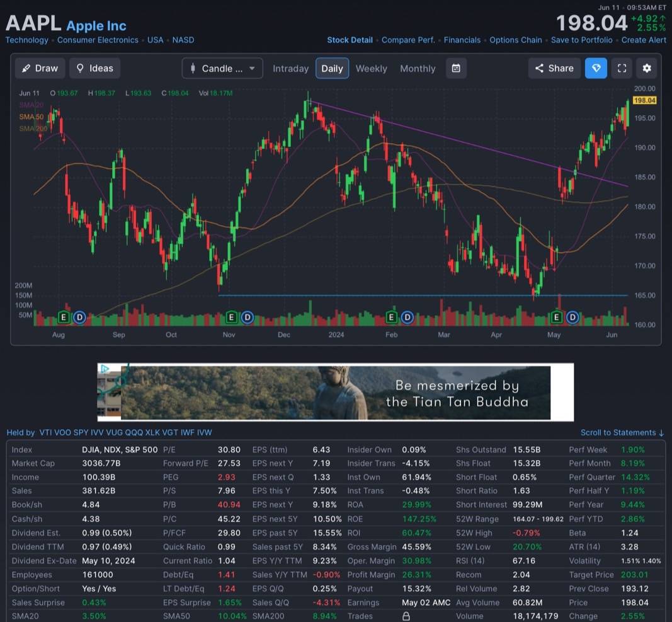The width and height of the screenshot is (672, 622).
Task: Open the Options Chain link
Action: (x=516, y=40)
